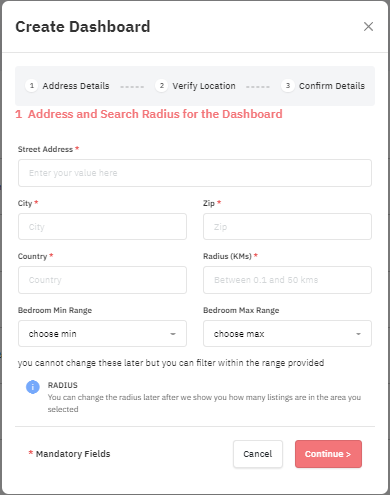Screen dimensions: 390x495
Task: Go to Verify Location step
Action: [204, 86]
